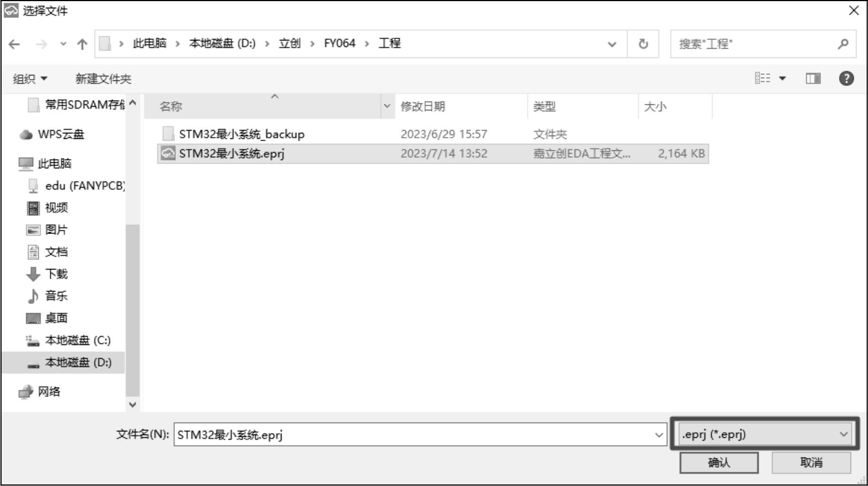
Task: Open the .eprj file type dropdown
Action: point(764,435)
